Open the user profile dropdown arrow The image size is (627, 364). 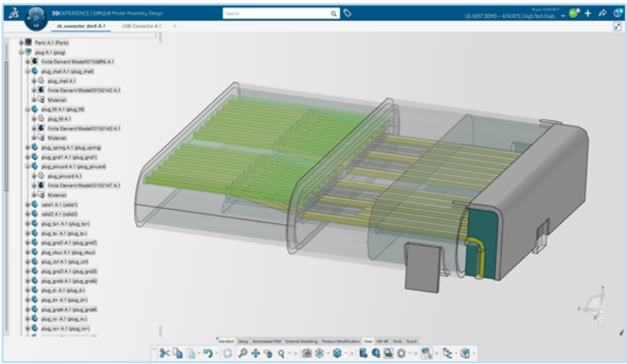564,16
